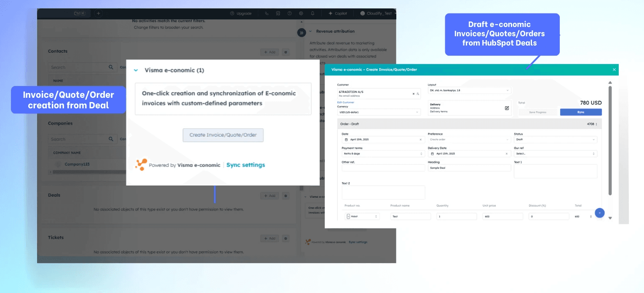Open the Payment terms Netto 8 dage dropdown
644x293 pixels.
383,154
